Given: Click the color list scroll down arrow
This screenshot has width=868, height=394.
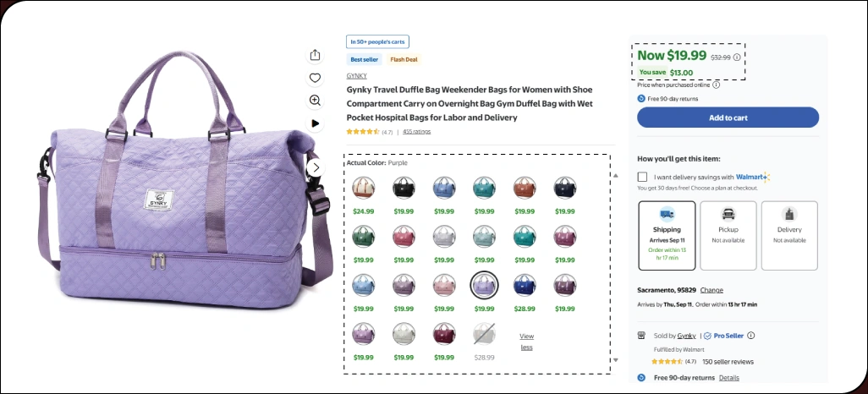Looking at the screenshot, I should [616, 360].
